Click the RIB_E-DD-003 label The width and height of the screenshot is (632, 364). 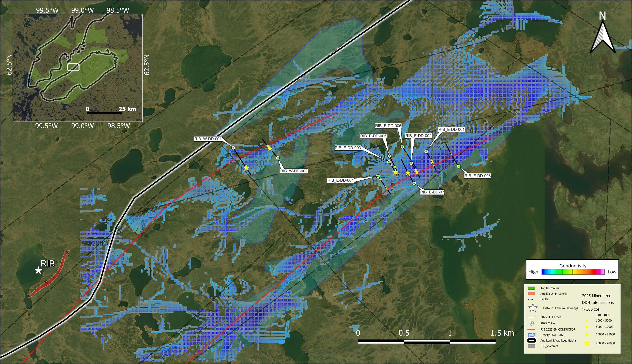[x=348, y=148]
